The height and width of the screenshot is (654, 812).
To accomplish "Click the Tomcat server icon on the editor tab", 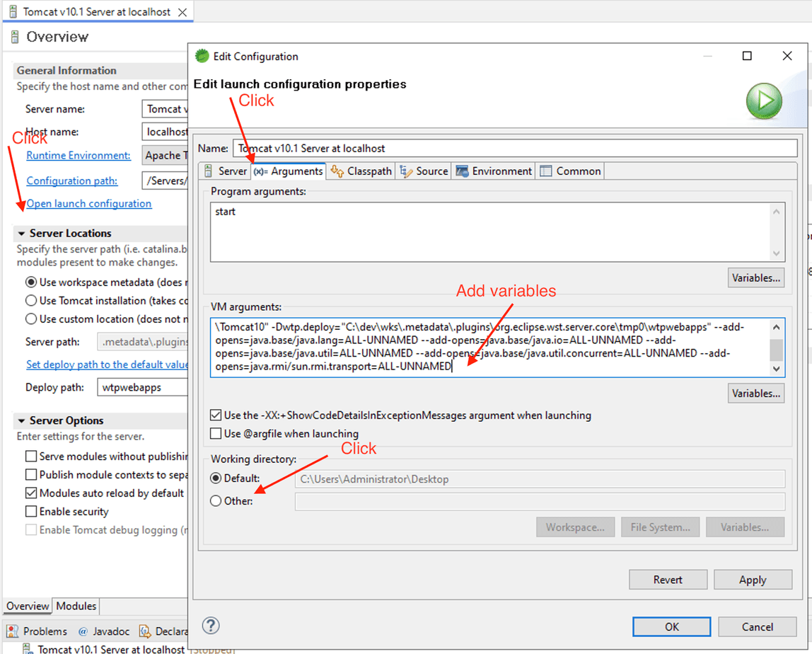I will pyautogui.click(x=11, y=11).
